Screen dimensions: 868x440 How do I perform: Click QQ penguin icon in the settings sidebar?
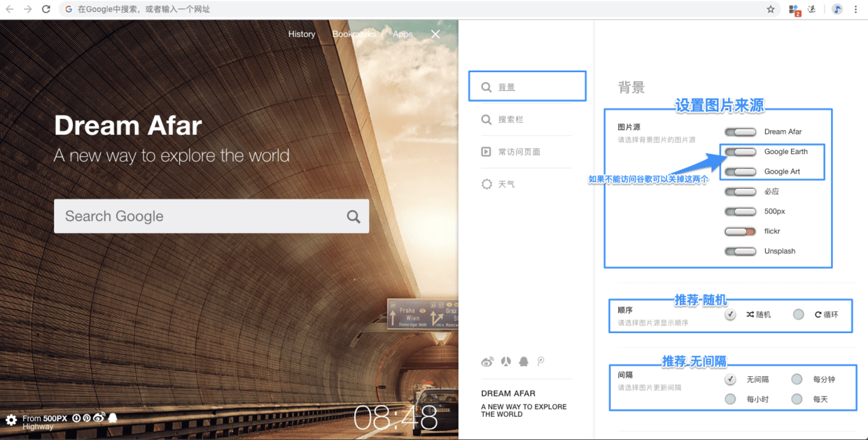pos(524,362)
